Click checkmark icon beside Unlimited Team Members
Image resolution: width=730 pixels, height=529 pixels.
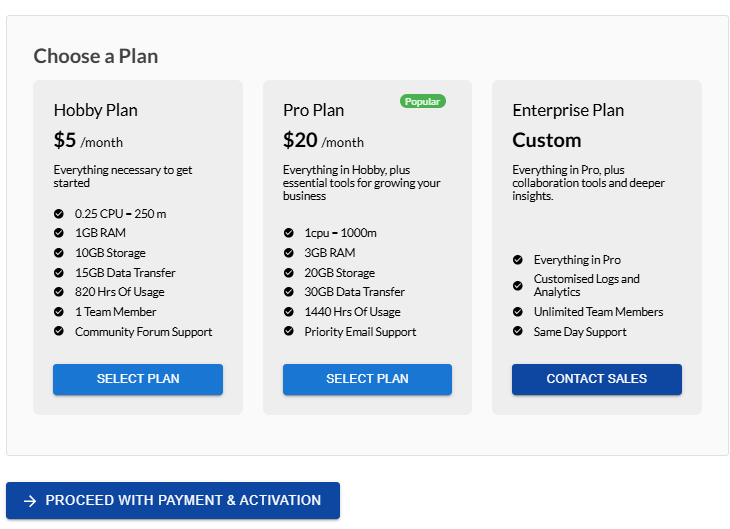(518, 312)
